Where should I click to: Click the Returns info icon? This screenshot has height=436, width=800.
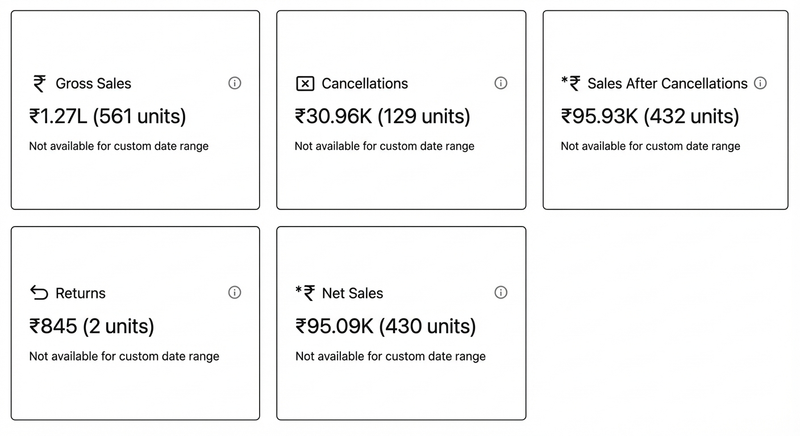coord(235,293)
